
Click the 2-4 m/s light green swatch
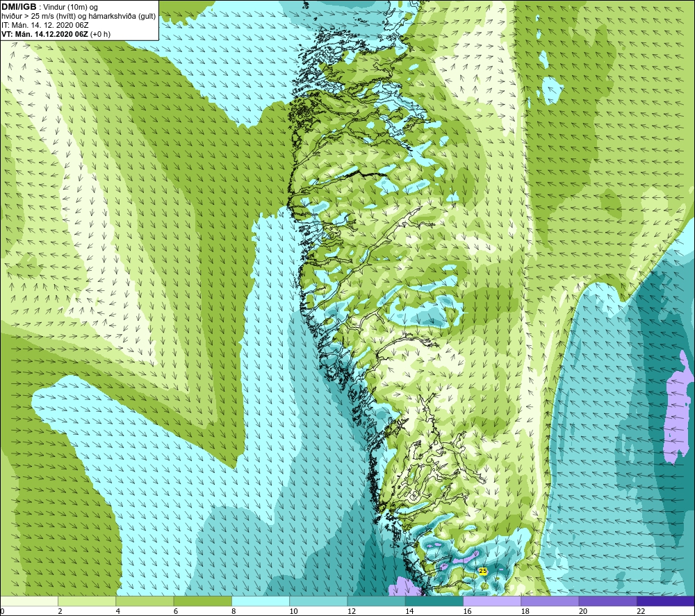click(x=87, y=601)
